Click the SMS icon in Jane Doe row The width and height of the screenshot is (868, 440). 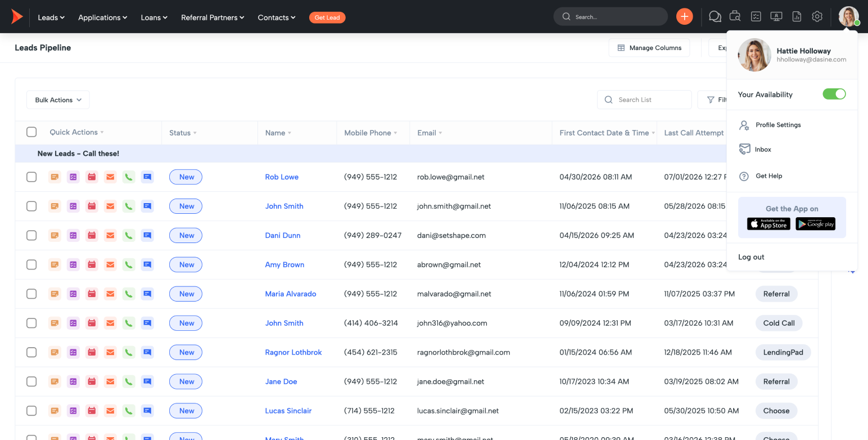click(x=147, y=381)
